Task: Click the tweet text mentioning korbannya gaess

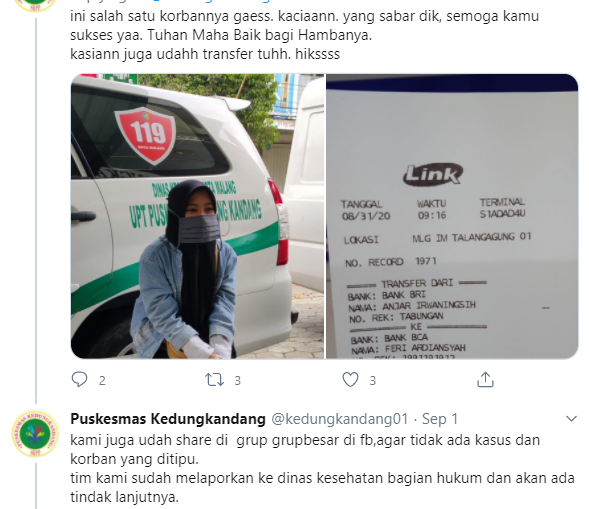Action: coord(304,35)
